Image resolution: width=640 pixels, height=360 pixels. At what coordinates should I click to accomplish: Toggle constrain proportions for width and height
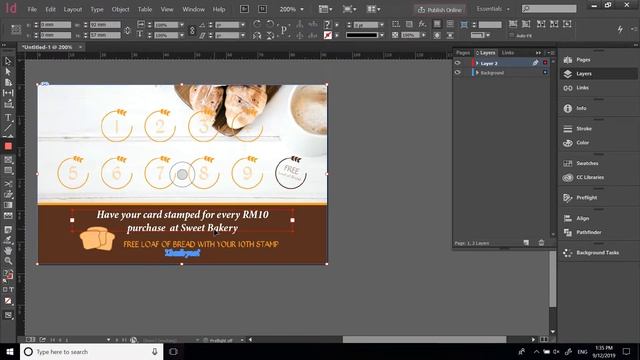[x=127, y=30]
